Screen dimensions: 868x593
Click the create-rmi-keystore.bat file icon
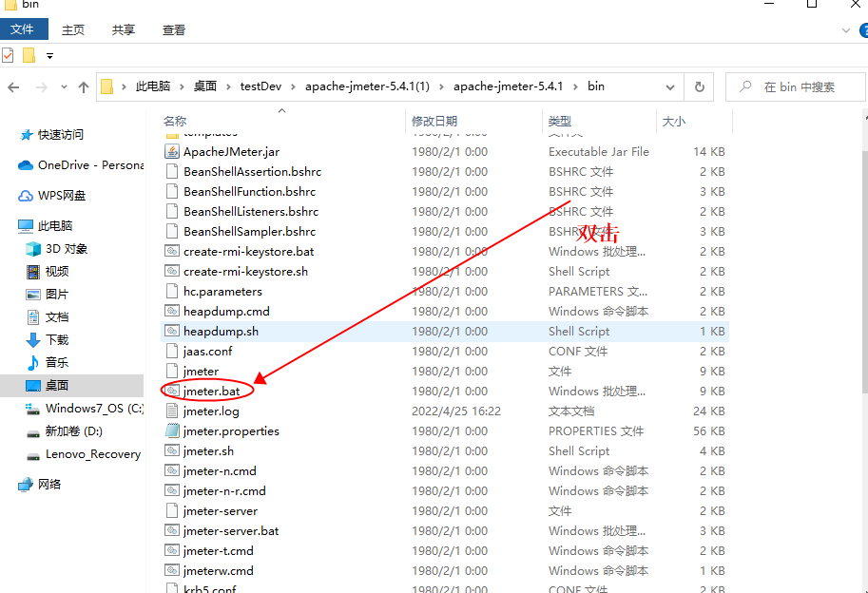click(172, 251)
